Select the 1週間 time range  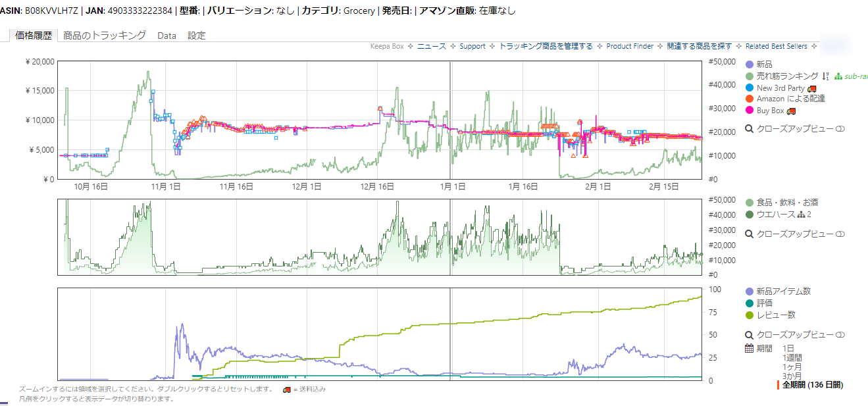(792, 357)
